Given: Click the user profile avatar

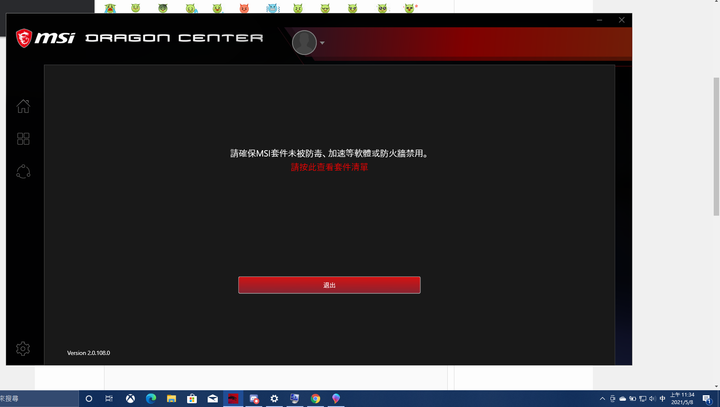Looking at the screenshot, I should pyautogui.click(x=304, y=42).
